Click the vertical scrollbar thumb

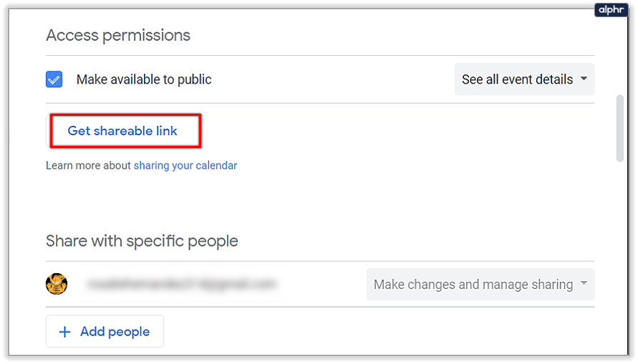click(619, 129)
